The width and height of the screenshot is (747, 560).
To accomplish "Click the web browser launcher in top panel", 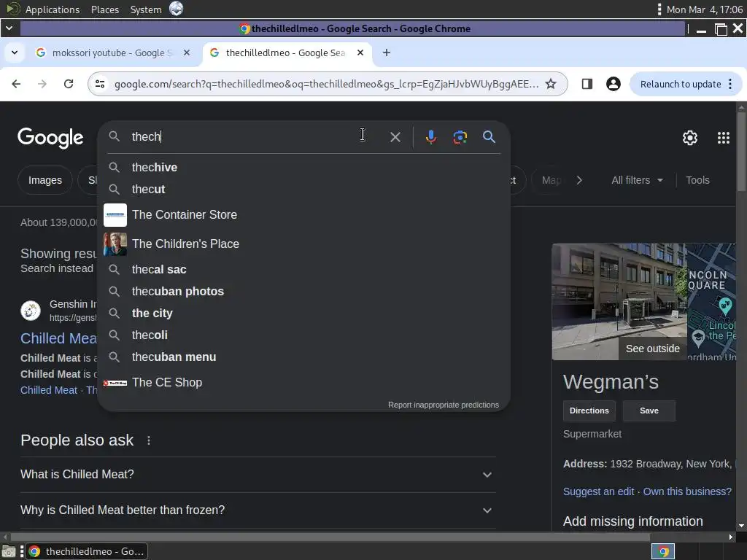I will (177, 9).
